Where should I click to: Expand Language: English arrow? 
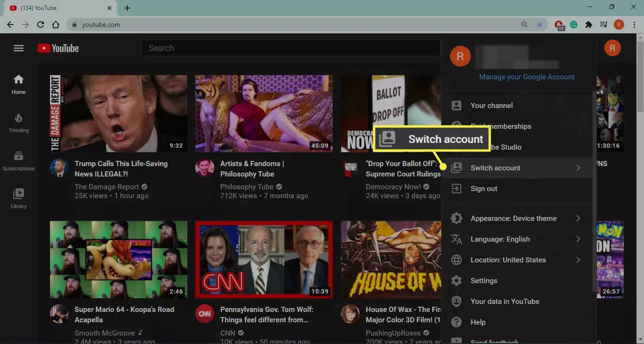coord(578,239)
